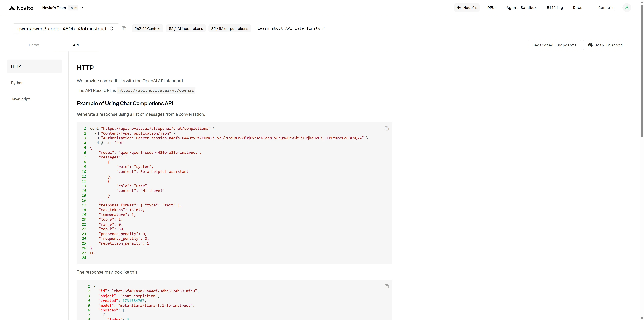The height and width of the screenshot is (320, 644).
Task: Select HTTP in the sidebar
Action: [34, 66]
